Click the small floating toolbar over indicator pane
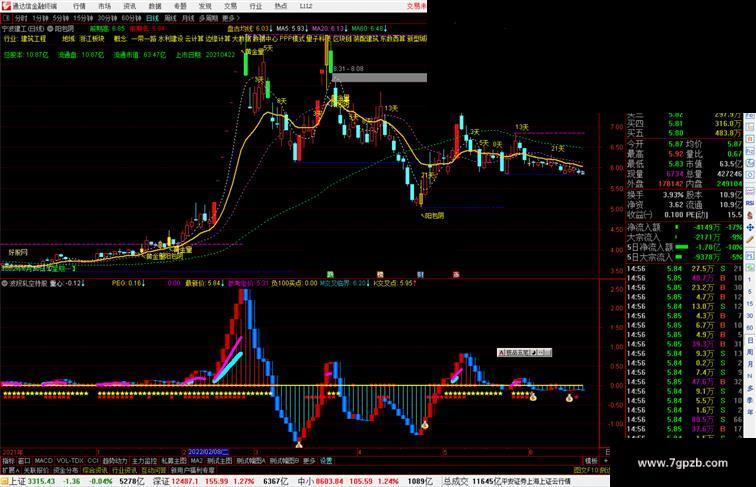756x487 pixels. tap(524, 353)
